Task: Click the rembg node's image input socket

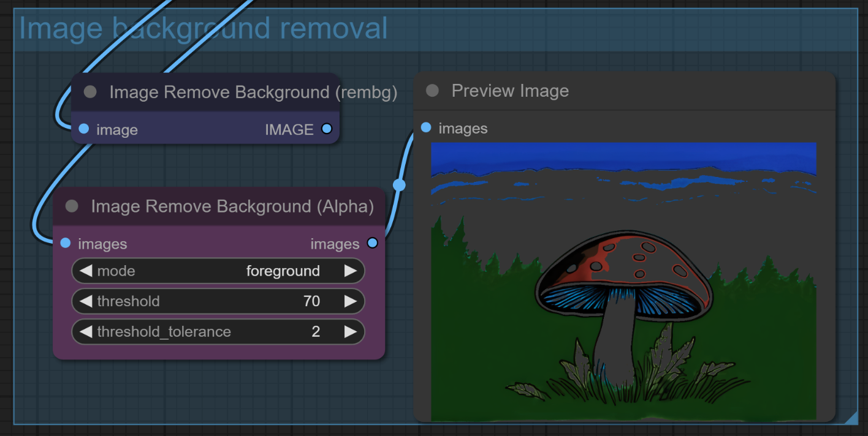Action: pos(84,129)
